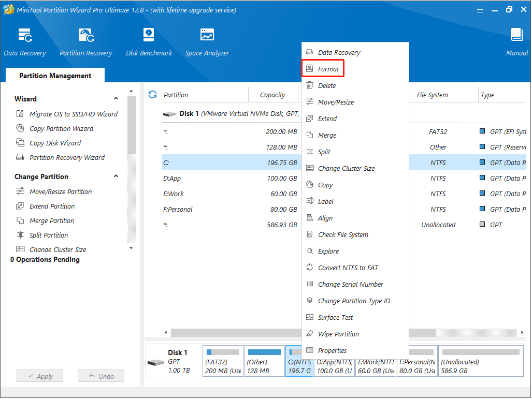Image resolution: width=532 pixels, height=399 pixels.
Task: Open the hamburger menu in title bar
Action: pos(480,9)
